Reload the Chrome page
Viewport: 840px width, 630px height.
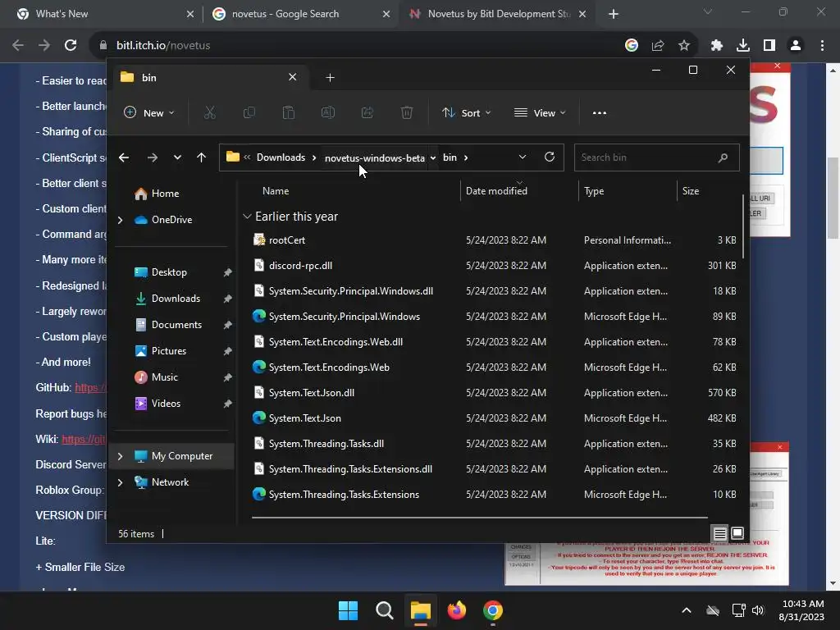click(71, 46)
